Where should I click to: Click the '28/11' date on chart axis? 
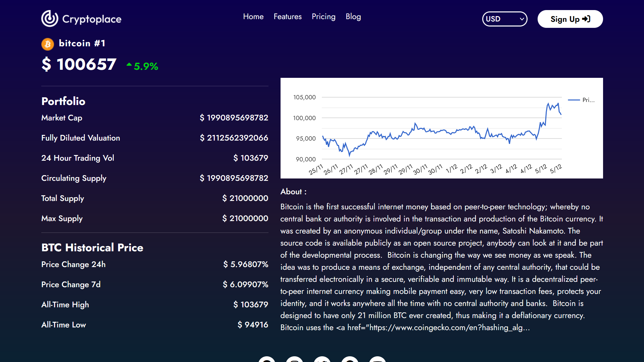click(376, 169)
